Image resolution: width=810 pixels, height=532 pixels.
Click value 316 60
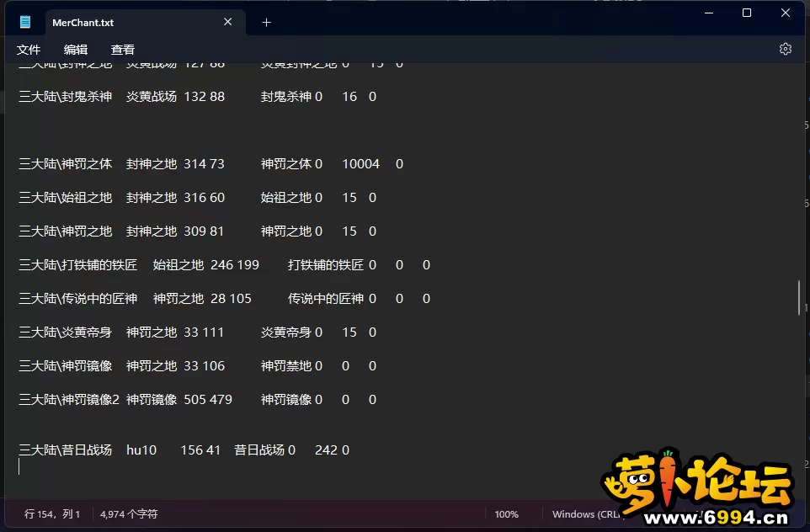205,197
